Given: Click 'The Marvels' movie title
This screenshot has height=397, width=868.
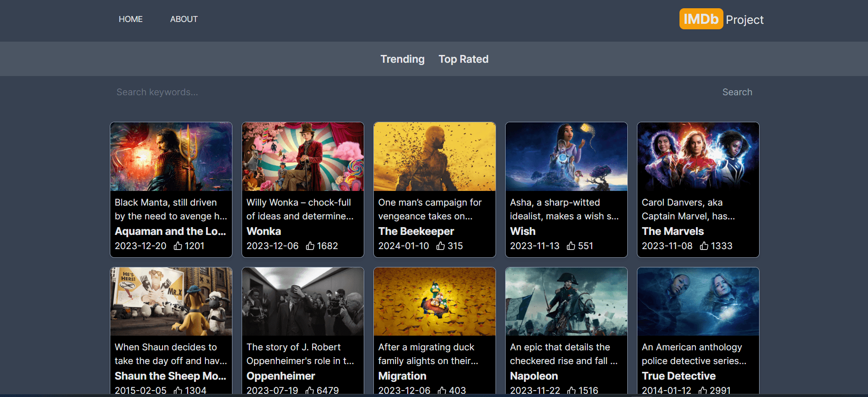Looking at the screenshot, I should 673,231.
